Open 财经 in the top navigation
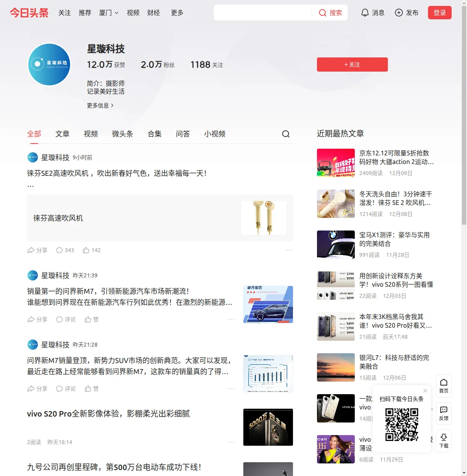Image resolution: width=467 pixels, height=476 pixels. pyautogui.click(x=154, y=13)
